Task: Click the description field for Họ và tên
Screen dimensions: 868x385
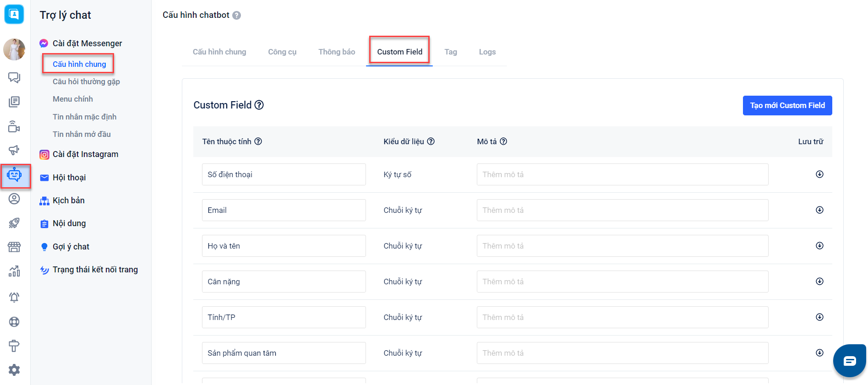Action: coord(622,246)
